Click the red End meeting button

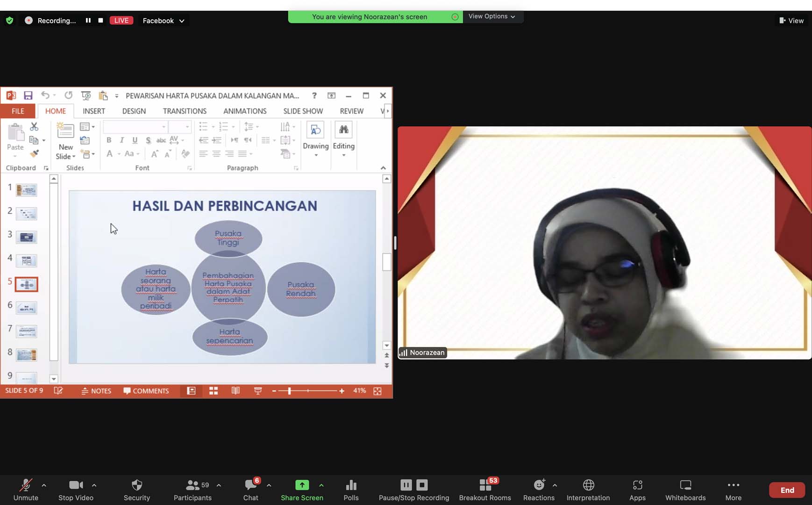(x=787, y=490)
